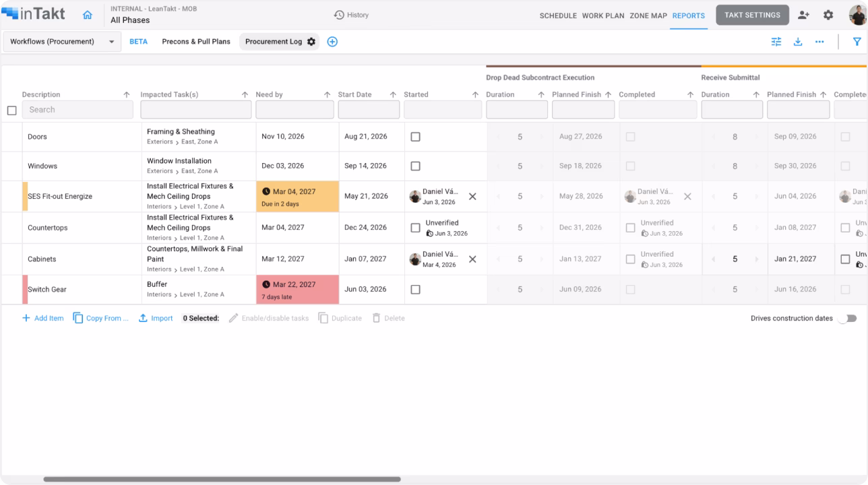Increase Receive Submittal duration for Cabinets
This screenshot has width=868, height=485.
click(x=756, y=259)
